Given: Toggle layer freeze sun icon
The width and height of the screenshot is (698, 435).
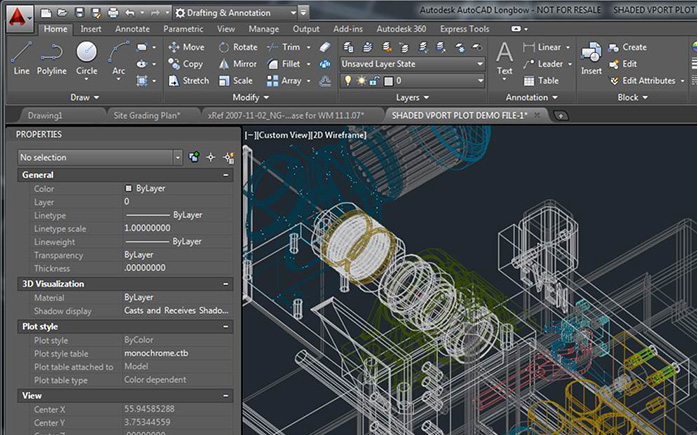Looking at the screenshot, I should pos(361,81).
